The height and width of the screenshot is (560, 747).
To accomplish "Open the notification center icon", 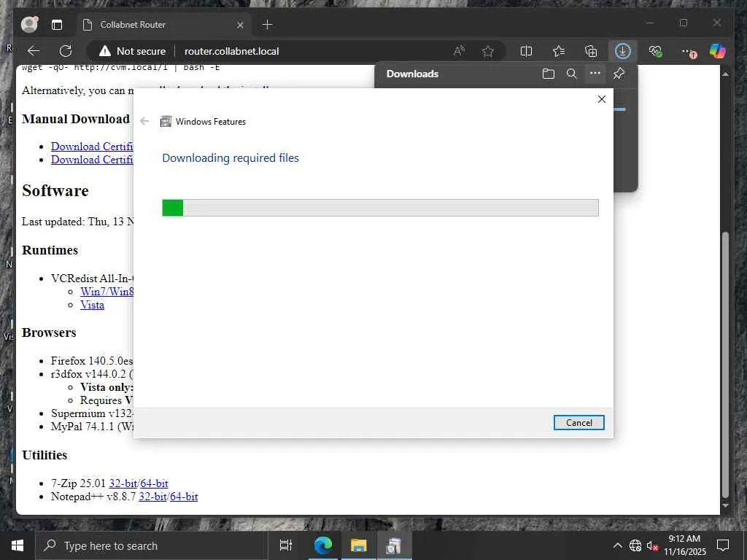I will pyautogui.click(x=723, y=545).
